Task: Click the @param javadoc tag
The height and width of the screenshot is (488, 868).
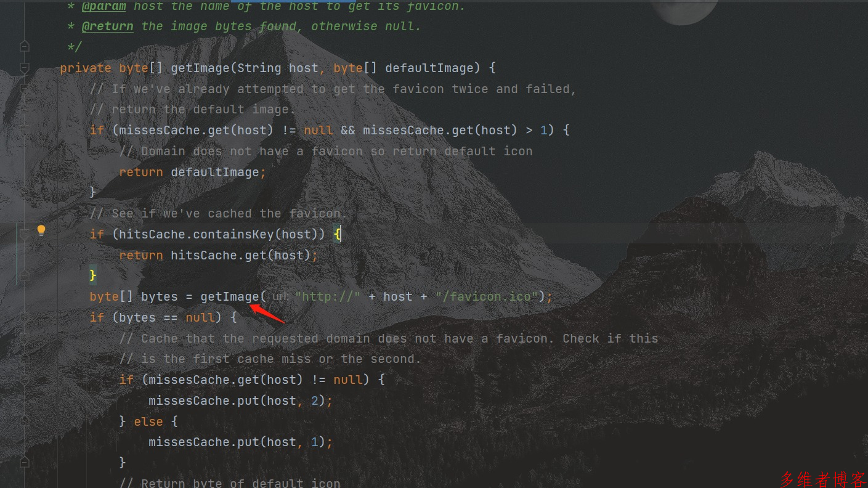Action: point(103,7)
